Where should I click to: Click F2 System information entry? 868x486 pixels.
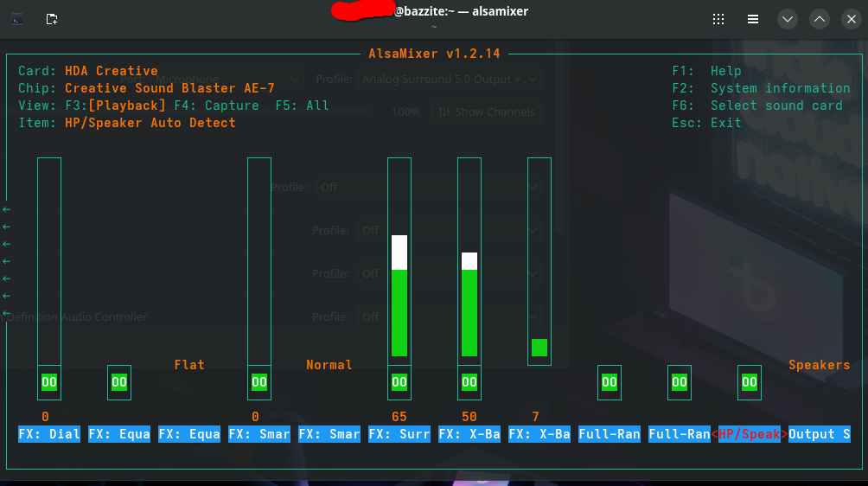click(761, 88)
